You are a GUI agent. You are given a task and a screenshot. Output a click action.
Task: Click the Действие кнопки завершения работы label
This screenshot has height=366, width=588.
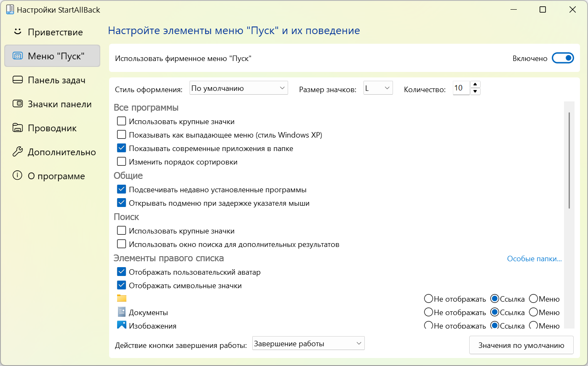pyautogui.click(x=181, y=345)
